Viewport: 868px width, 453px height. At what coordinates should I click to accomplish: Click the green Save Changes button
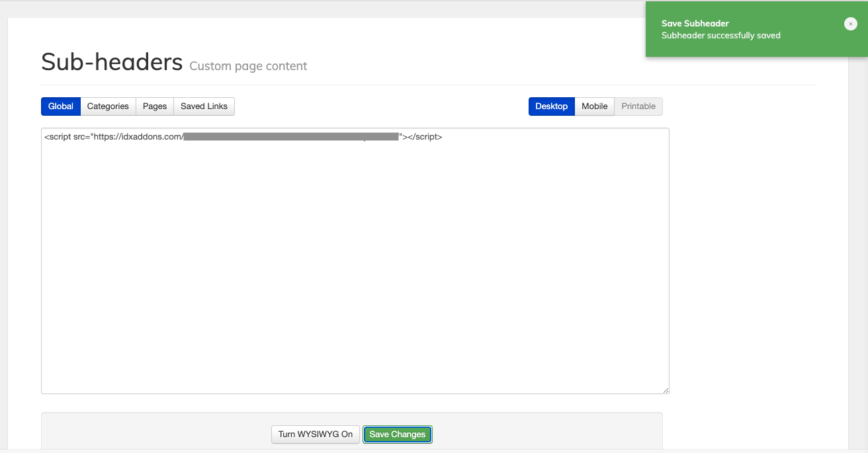398,434
